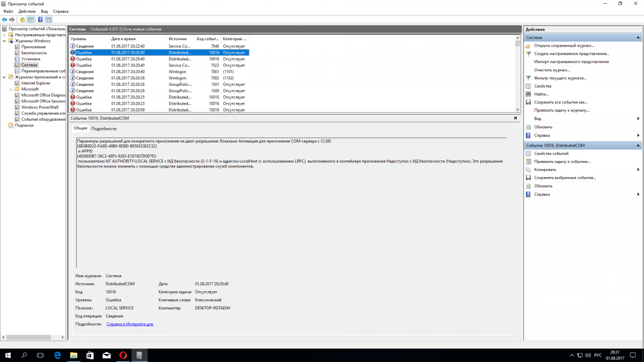
Task: Click the blue Help icon in toolbar
Action: pos(40,19)
